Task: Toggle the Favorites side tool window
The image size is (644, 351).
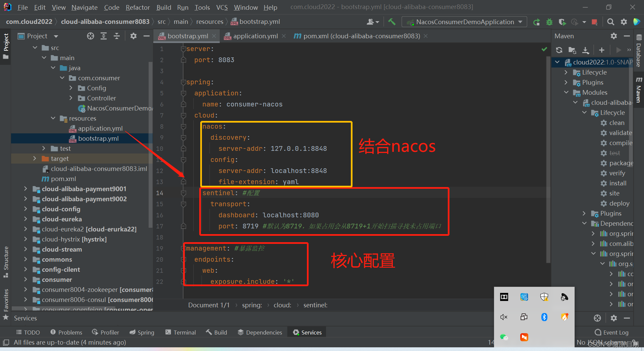Action: tap(6, 304)
